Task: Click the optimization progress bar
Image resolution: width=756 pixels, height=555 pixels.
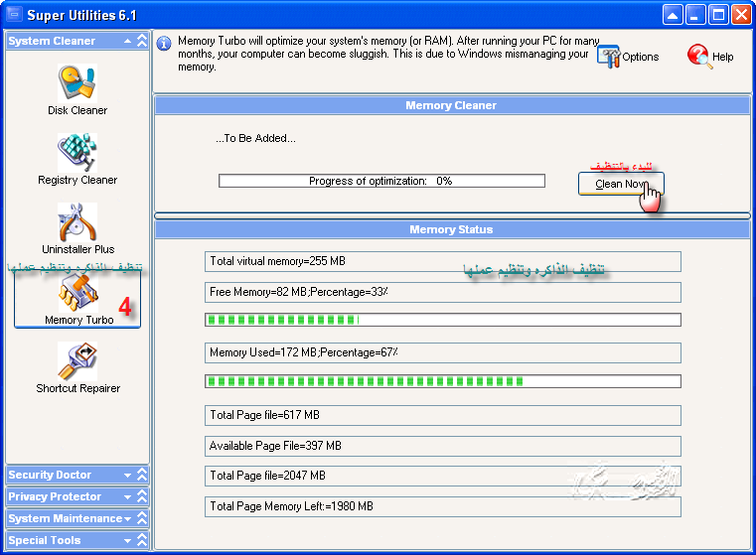Action: pos(381,181)
